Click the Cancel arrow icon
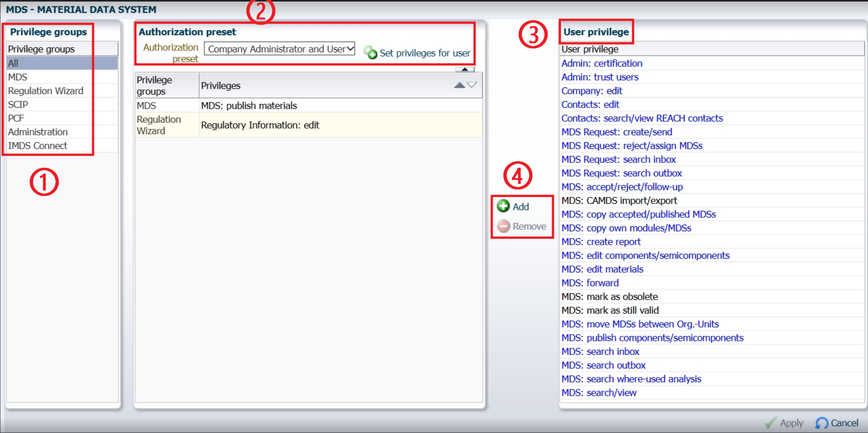The image size is (868, 433). pyautogui.click(x=821, y=423)
